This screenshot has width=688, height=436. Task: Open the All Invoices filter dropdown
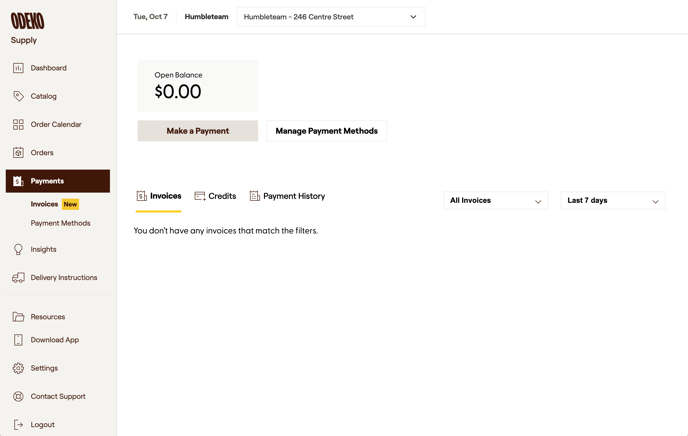495,201
